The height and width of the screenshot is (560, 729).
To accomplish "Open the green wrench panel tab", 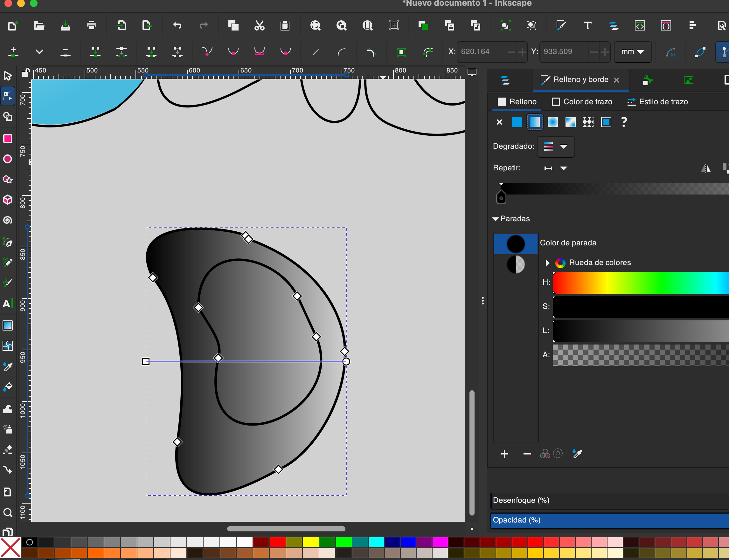I will click(x=648, y=80).
